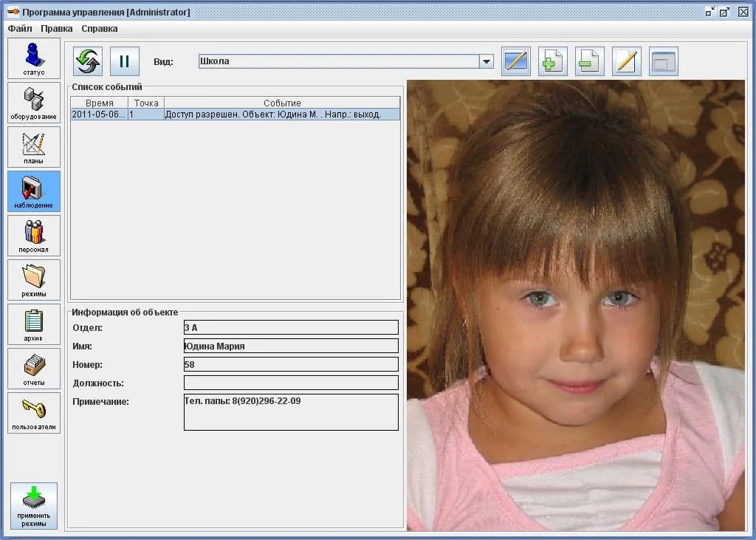Expand the Вид dropdown arrow
Viewport: 756px width, 540px height.
click(x=486, y=62)
